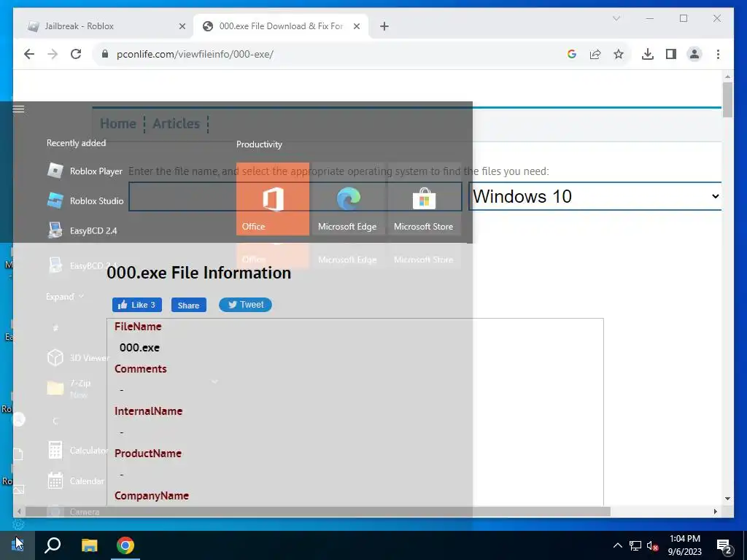Open the Office tile

tap(273, 199)
